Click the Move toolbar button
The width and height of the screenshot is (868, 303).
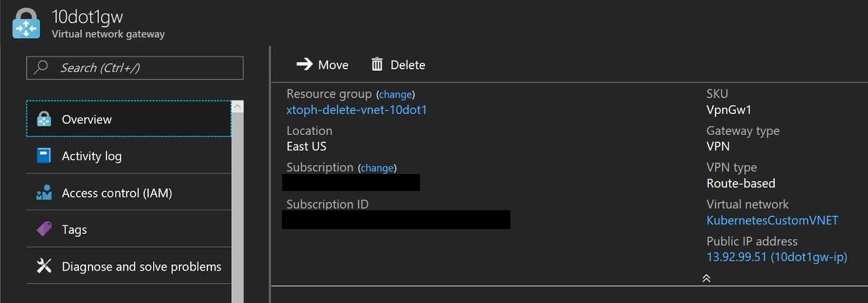click(x=323, y=65)
